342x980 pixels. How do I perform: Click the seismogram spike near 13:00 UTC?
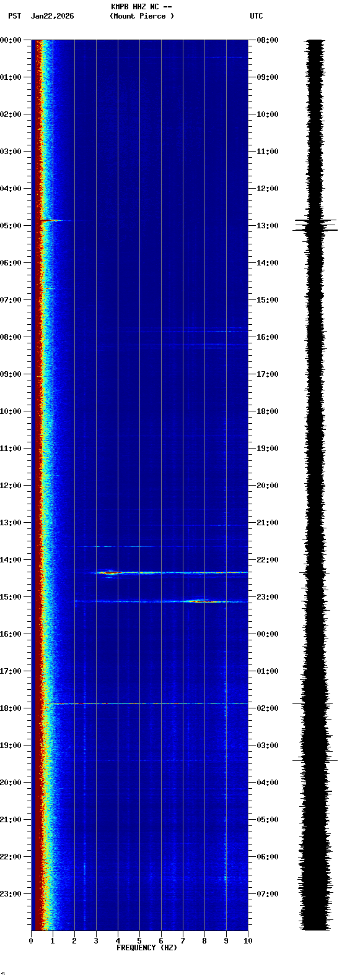(x=316, y=225)
